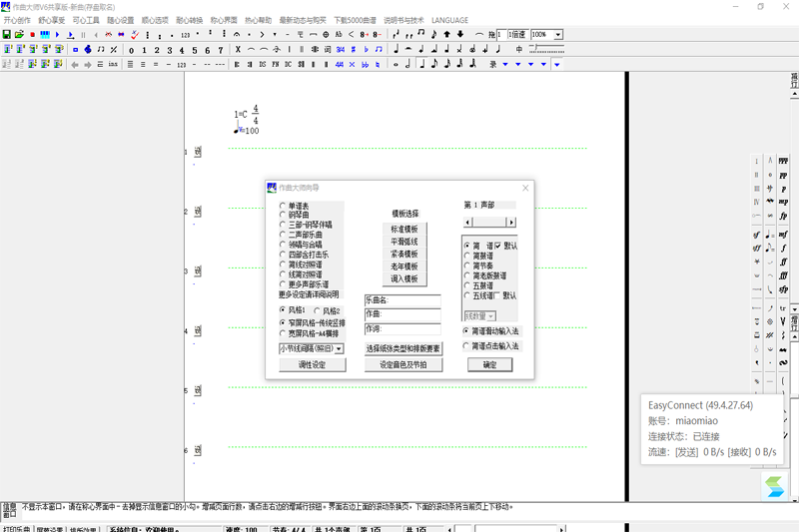This screenshot has height=532, width=799.
Task: Click right arrow of the 声部 scrollbar
Action: tap(511, 222)
